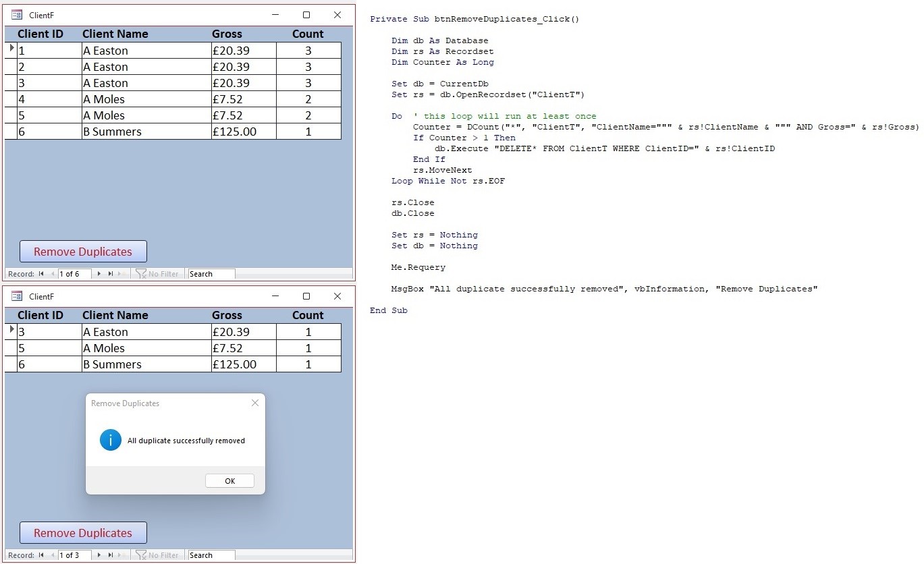Image resolution: width=924 pixels, height=564 pixels.
Task: Click the £7.52 Gross field for Client ID 4
Action: point(243,99)
